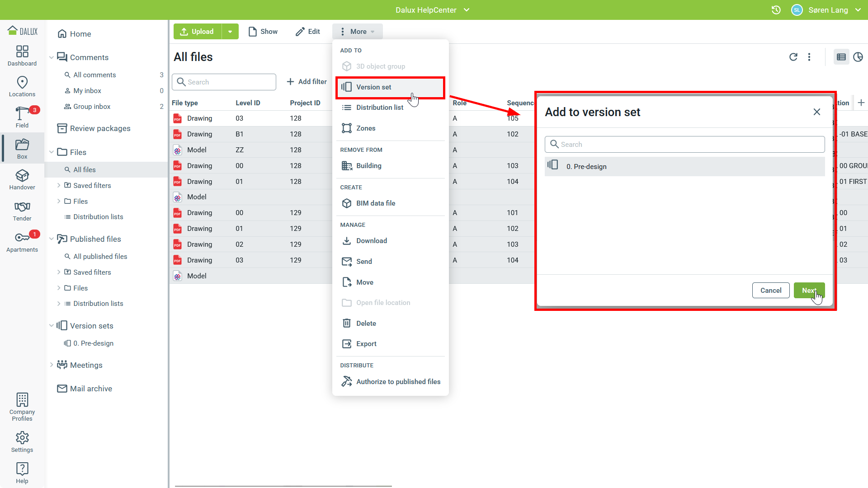
Task: Click the Next button in dialog
Action: [809, 291]
